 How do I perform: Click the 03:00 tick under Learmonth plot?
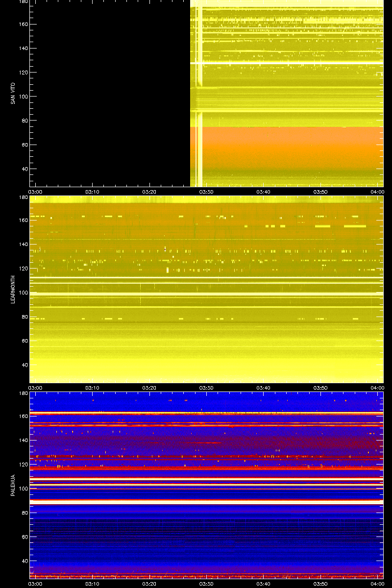coord(35,388)
